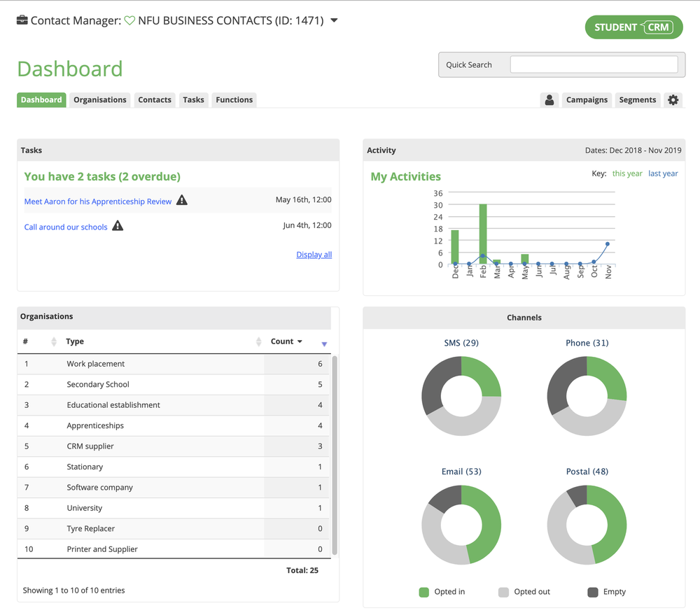Open settings via the gear icon
Viewport: 700px width, 615px height.
[x=673, y=99]
